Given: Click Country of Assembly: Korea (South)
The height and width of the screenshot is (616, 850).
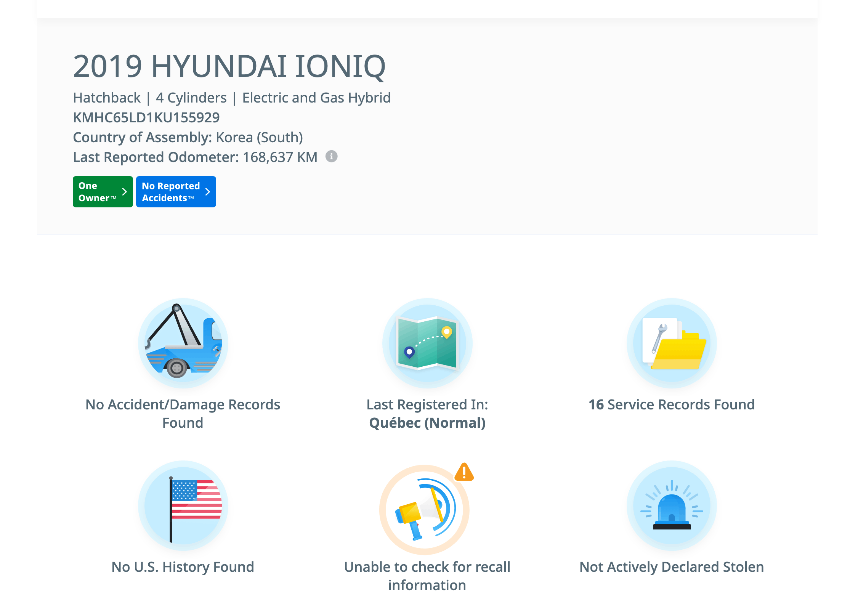Looking at the screenshot, I should tap(188, 137).
